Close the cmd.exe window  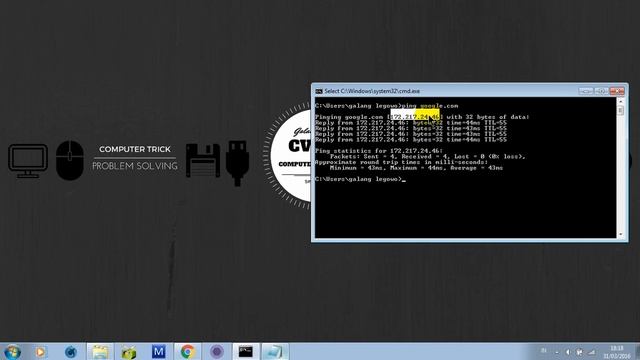pos(617,91)
